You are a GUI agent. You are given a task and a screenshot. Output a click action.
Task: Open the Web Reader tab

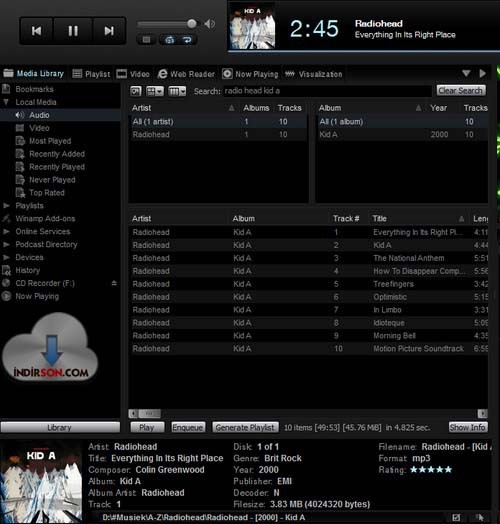tap(186, 74)
